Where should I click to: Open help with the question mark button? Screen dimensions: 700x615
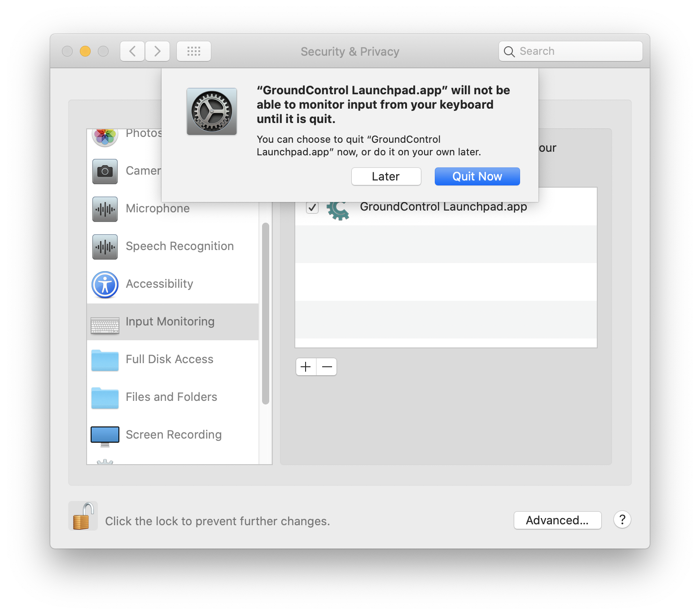coord(622,520)
